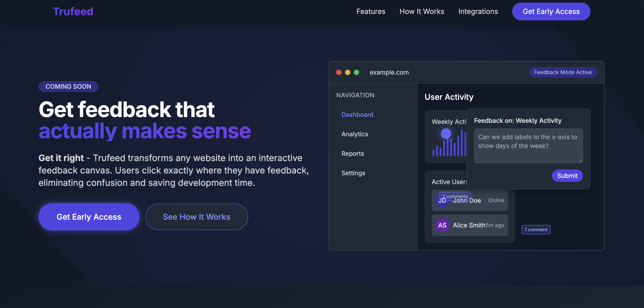644x308 pixels.
Task: Click John Doe's JD avatar
Action: pyautogui.click(x=442, y=200)
